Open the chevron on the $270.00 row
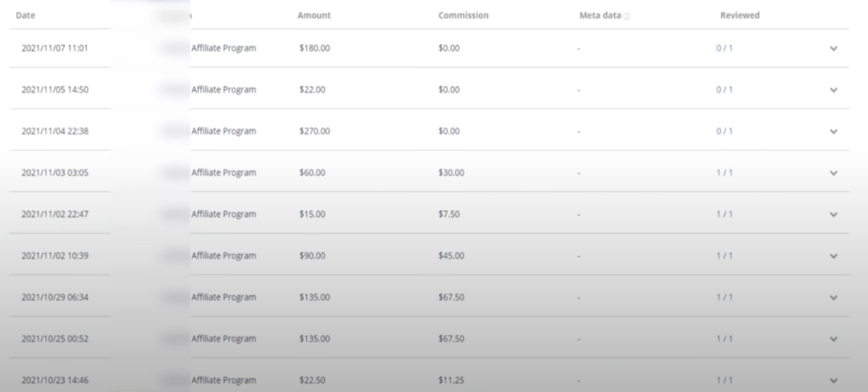This screenshot has height=392, width=868. pyautogui.click(x=833, y=132)
